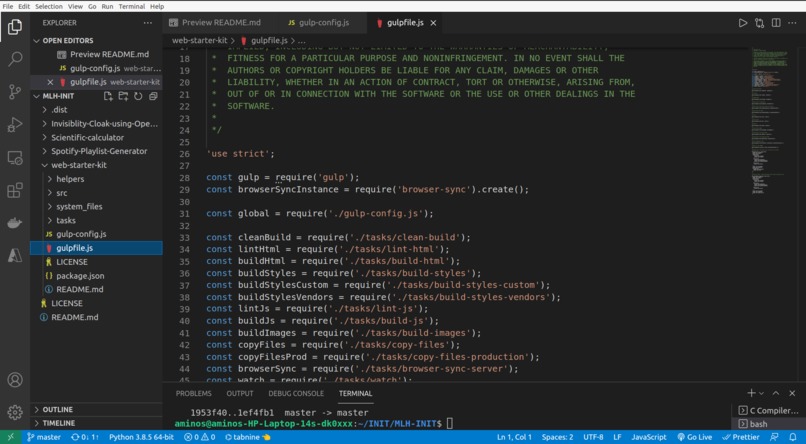806x444 pixels.
Task: Click the Explorer more actions ellipsis
Action: [148, 23]
